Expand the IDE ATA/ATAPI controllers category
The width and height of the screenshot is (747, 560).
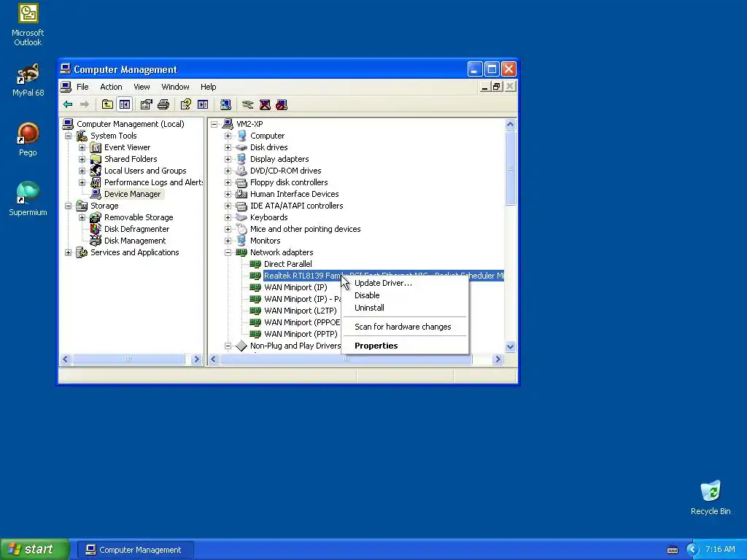[x=228, y=206]
